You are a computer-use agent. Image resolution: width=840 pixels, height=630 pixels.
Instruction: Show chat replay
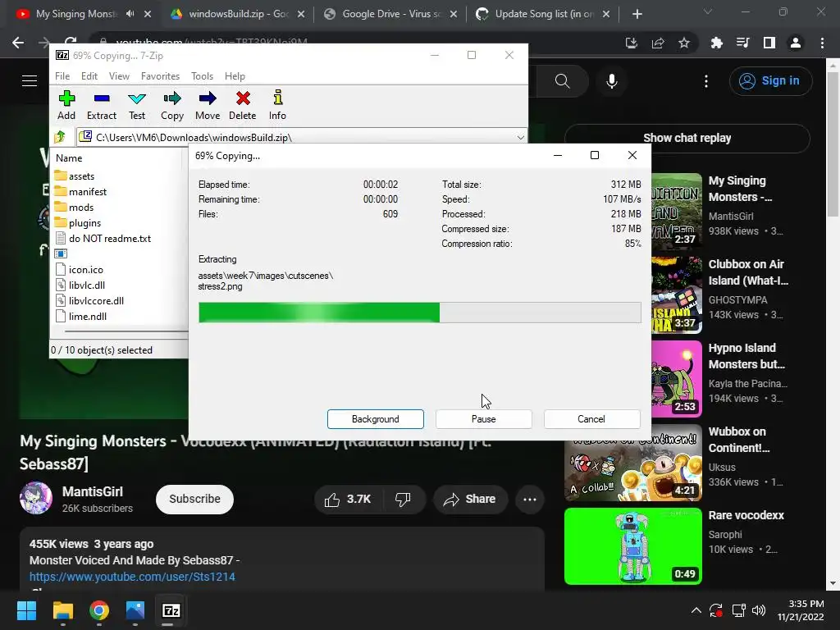[687, 138]
